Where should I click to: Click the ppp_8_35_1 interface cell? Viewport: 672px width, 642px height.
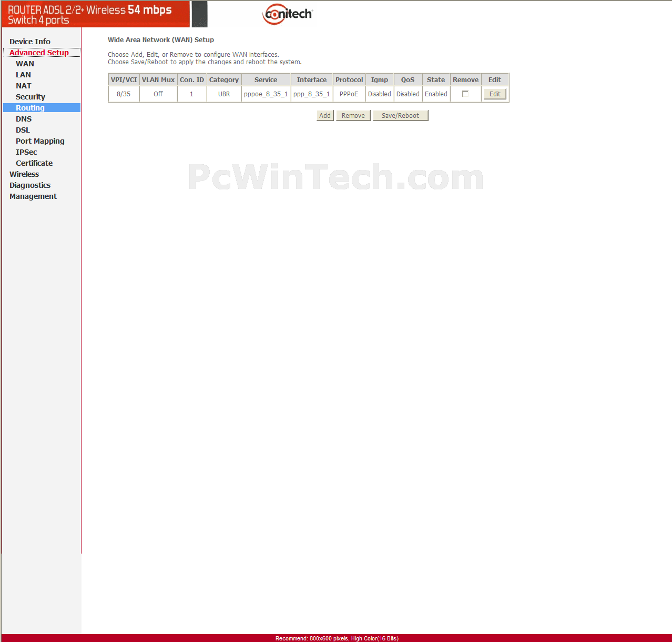(312, 94)
